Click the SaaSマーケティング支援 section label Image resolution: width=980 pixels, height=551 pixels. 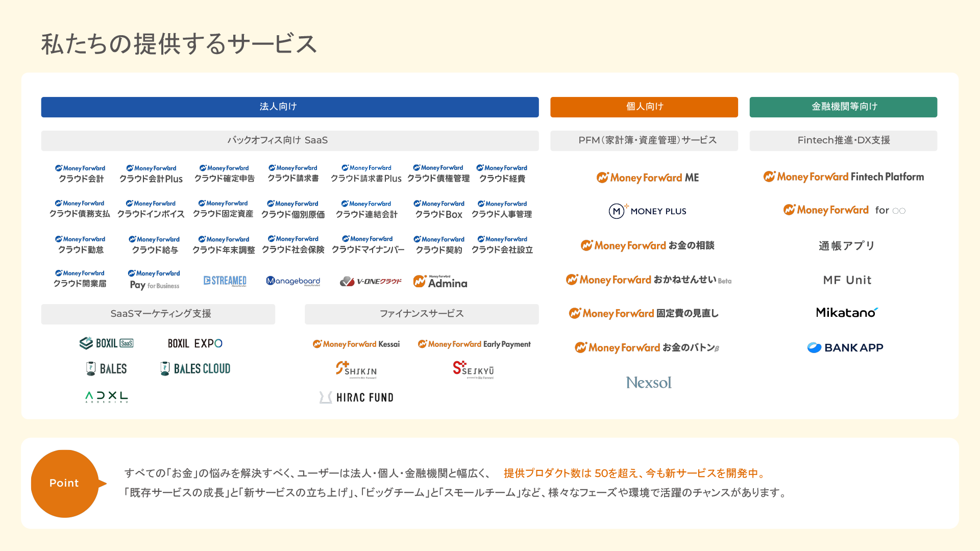tap(158, 314)
